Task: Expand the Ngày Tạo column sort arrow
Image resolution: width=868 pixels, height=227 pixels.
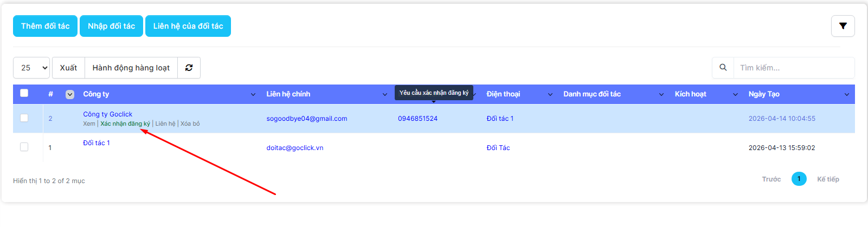Action: pyautogui.click(x=847, y=95)
